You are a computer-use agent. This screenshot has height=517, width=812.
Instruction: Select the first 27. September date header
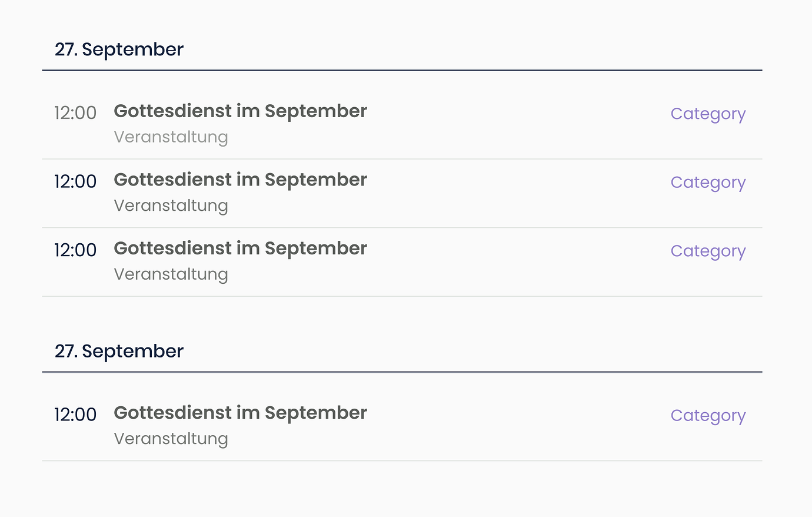tap(119, 49)
